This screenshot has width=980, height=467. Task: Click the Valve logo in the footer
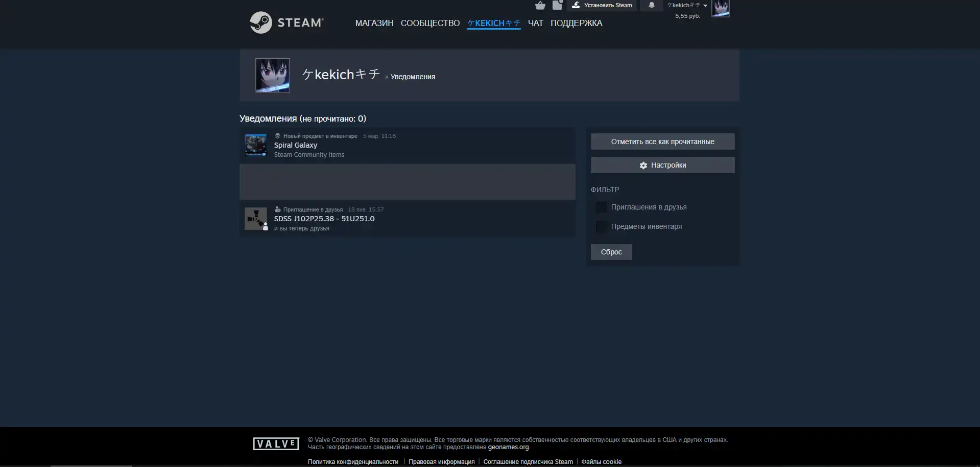coord(276,443)
